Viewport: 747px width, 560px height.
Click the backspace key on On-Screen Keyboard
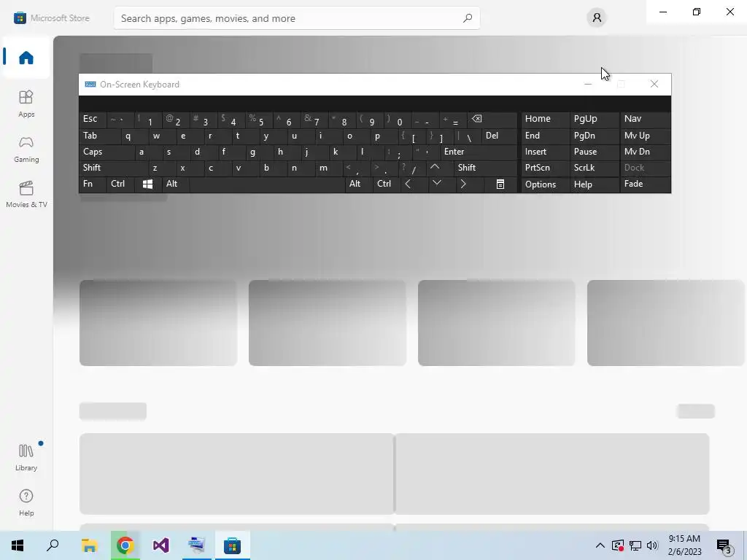click(x=492, y=119)
